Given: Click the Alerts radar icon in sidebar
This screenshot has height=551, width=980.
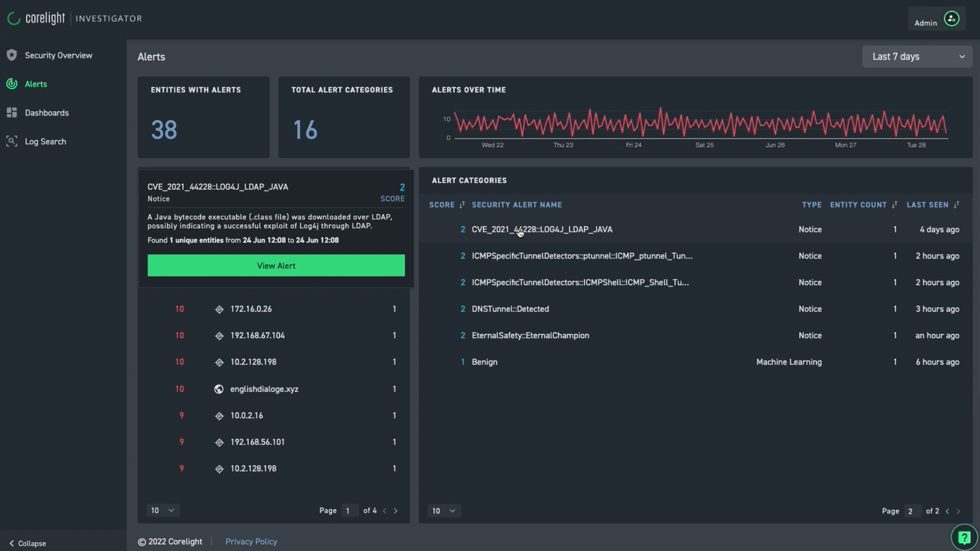Looking at the screenshot, I should 12,84.
